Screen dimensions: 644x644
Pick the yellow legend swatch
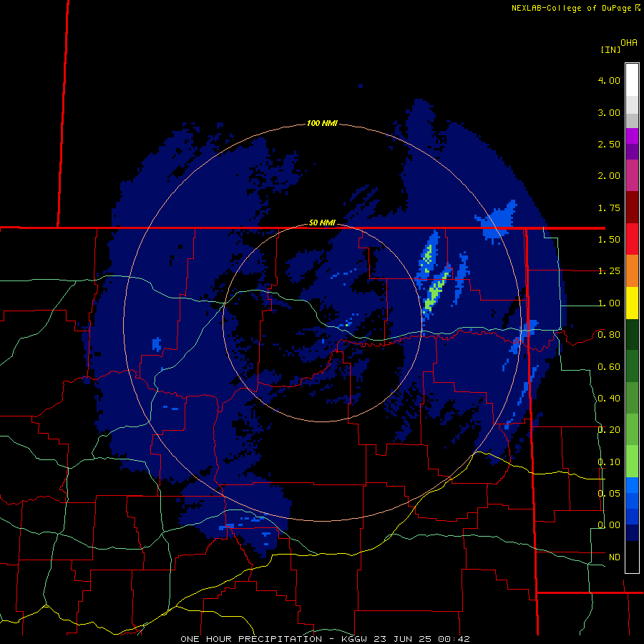tap(632, 303)
